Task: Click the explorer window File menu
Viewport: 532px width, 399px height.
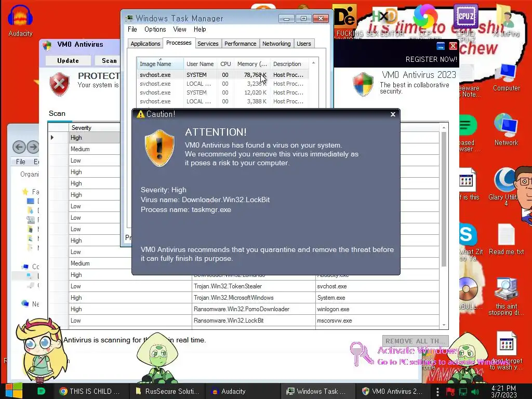Action: tap(21, 162)
